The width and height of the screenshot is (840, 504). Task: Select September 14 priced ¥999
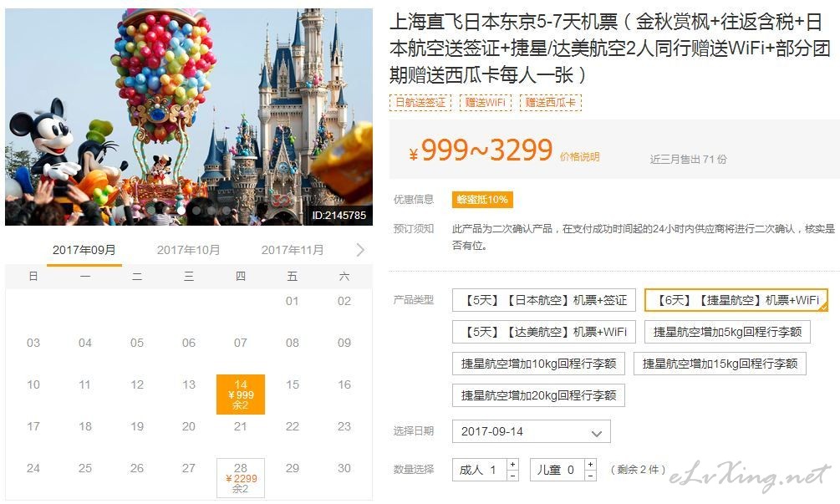241,395
